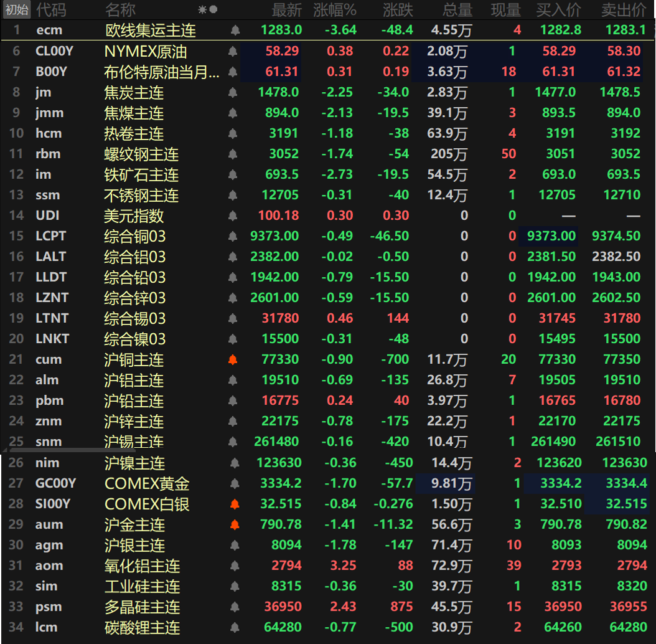
Task: Select the 综合锡03 contract name
Action: [134, 318]
